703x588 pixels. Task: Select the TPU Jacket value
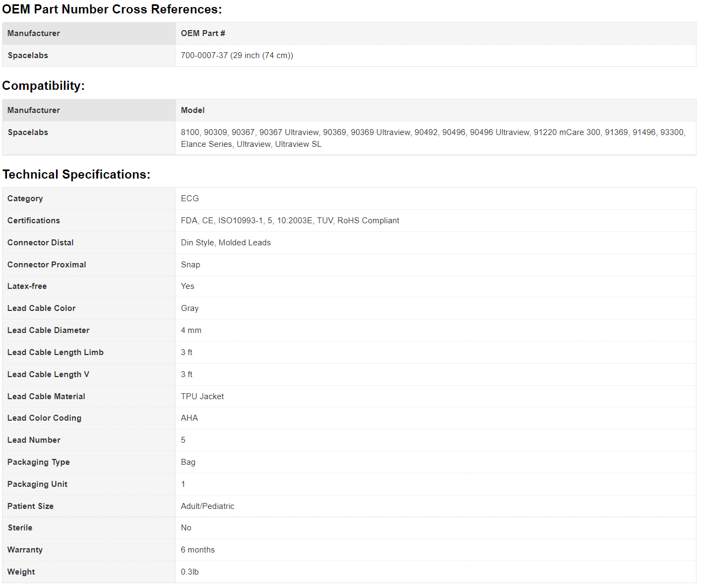pyautogui.click(x=202, y=396)
